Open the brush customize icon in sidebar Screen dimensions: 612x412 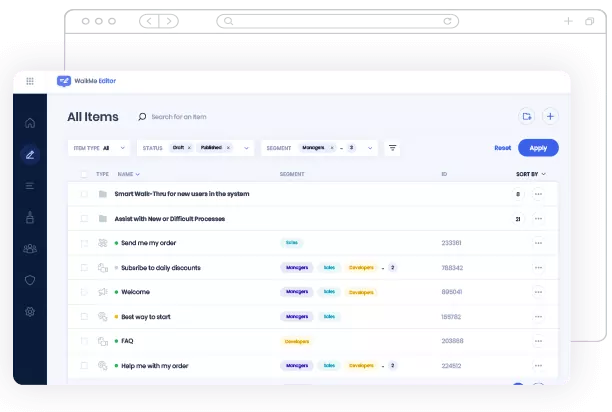pos(30,217)
